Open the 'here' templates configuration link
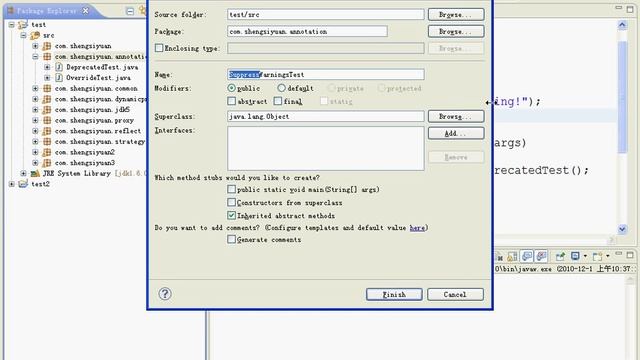The image size is (640, 360). tap(417, 228)
